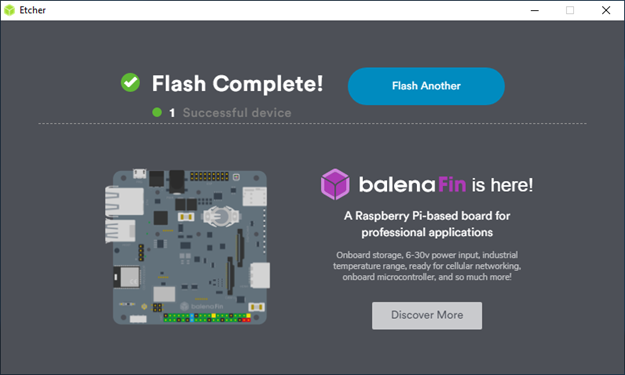Click the "balenaFin is here!" heading
Viewport: 625px width, 375px height.
click(446, 185)
